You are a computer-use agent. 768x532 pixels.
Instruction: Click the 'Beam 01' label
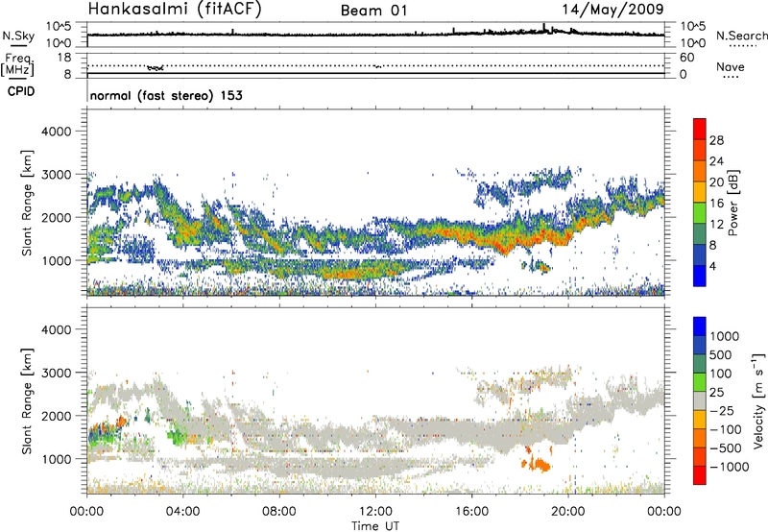coord(374,11)
